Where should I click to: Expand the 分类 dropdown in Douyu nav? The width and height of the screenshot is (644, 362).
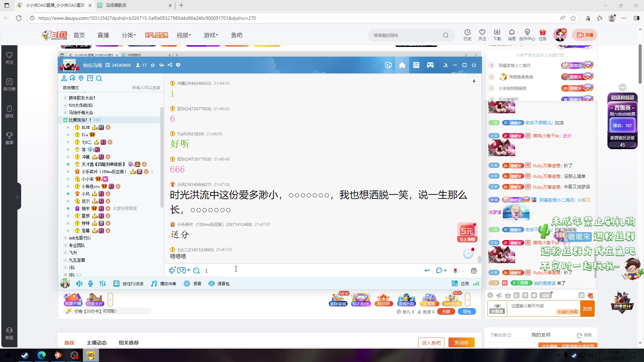click(128, 35)
